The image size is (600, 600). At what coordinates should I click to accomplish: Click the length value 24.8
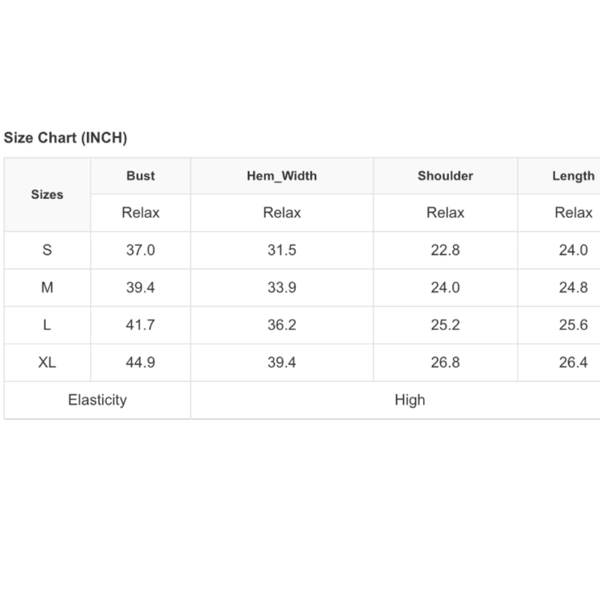tap(573, 287)
